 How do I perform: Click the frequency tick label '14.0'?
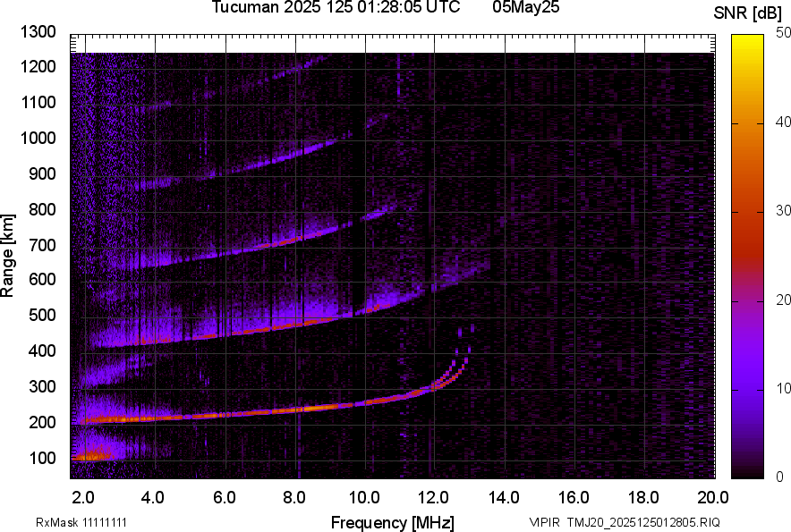point(504,498)
